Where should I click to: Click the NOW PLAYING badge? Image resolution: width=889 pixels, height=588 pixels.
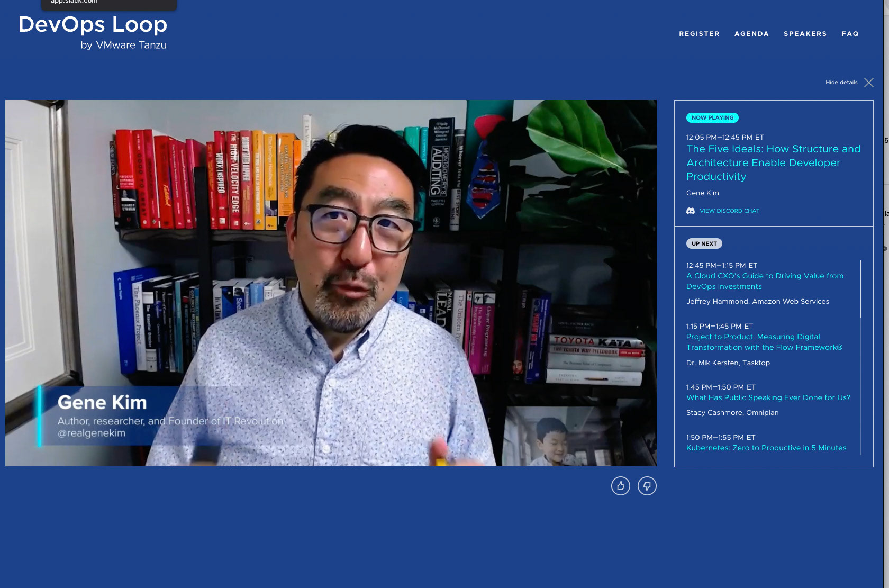coord(712,117)
